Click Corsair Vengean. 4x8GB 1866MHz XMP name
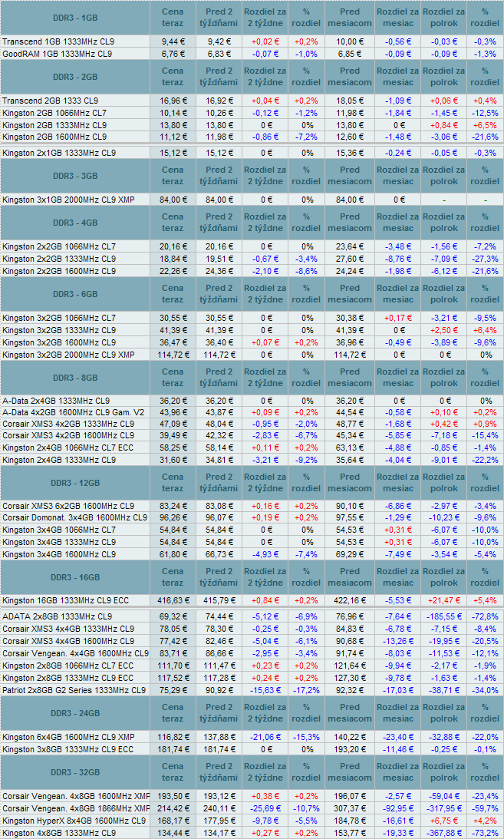Image resolution: width=504 pixels, height=839 pixels. pos(76,808)
